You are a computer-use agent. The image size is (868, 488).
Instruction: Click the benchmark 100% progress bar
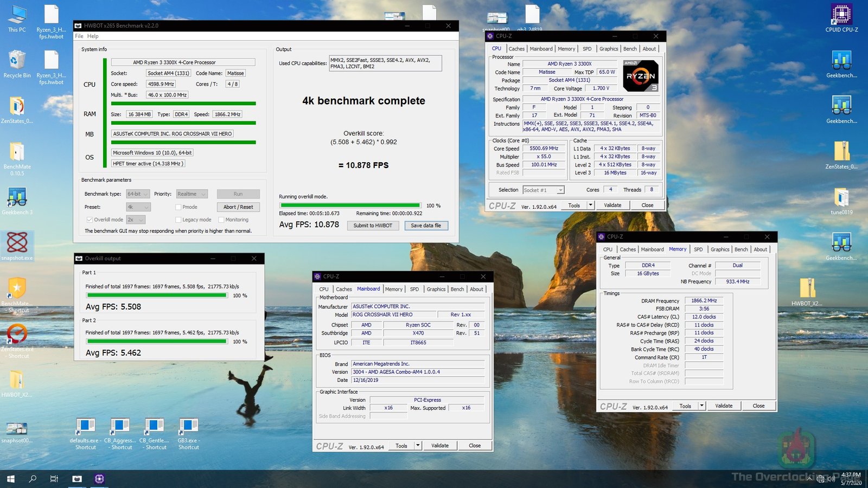pos(350,206)
